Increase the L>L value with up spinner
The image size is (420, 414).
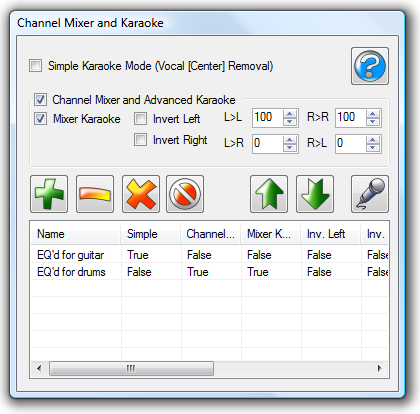click(x=290, y=114)
